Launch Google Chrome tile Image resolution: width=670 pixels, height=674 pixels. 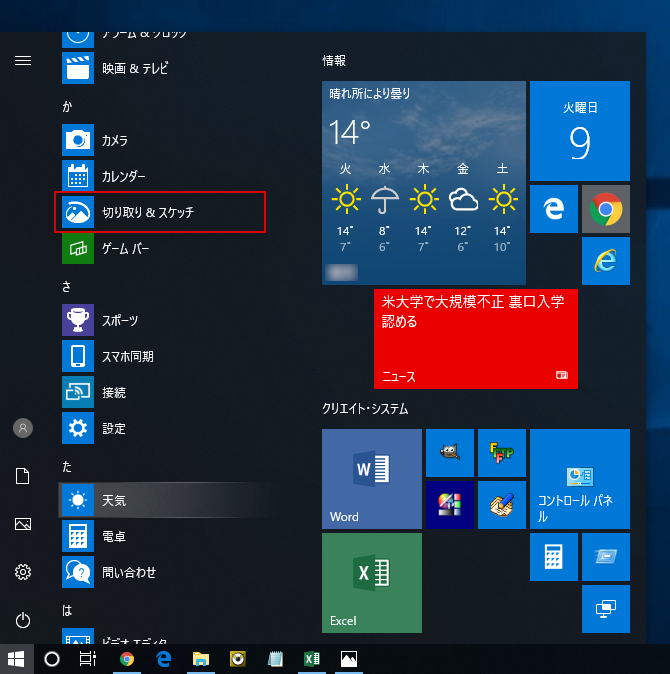point(606,209)
